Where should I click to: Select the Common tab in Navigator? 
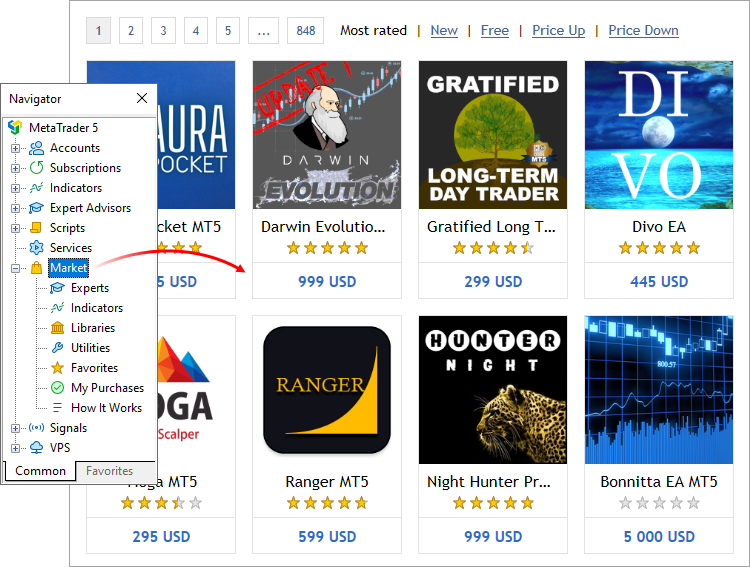[41, 471]
